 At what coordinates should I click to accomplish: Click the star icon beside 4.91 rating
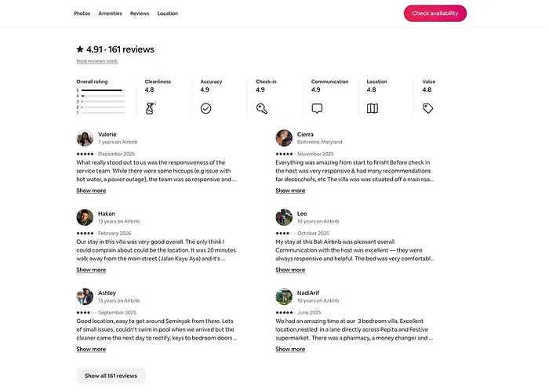coord(80,49)
